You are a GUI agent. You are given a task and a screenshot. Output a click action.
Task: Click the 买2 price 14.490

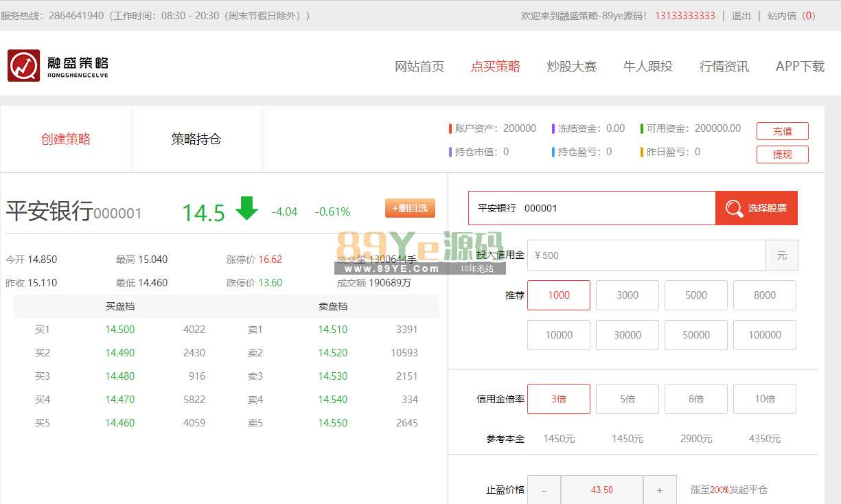[120, 353]
